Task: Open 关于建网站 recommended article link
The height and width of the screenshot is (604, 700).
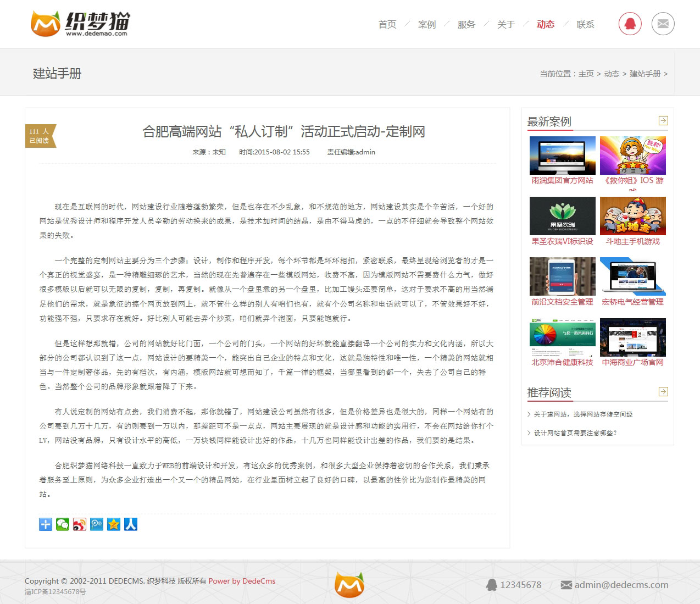Action: (583, 414)
